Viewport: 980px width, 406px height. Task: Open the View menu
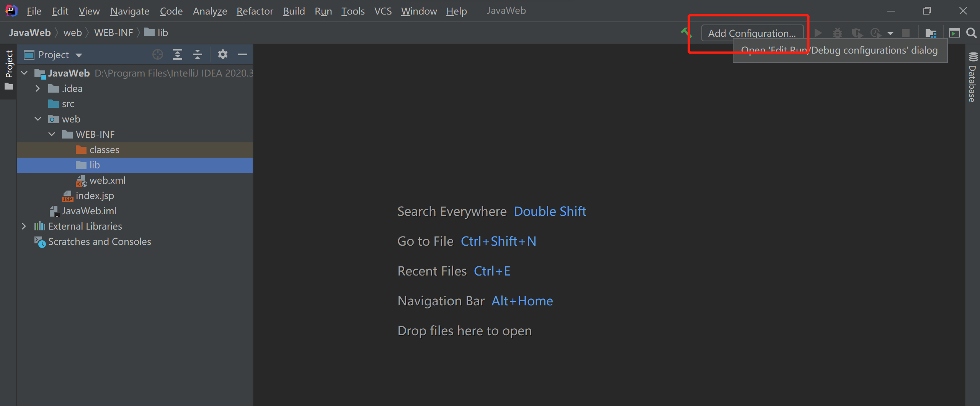pos(89,11)
